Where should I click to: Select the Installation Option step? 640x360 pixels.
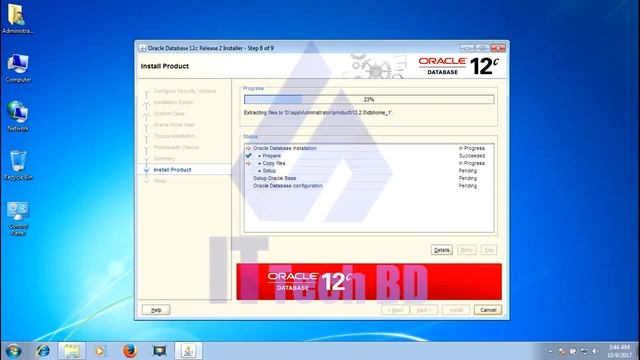(173, 102)
